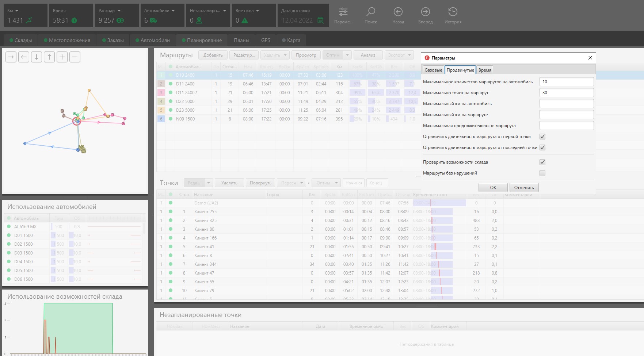Go back with the Назад arrow icon
This screenshot has width=644, height=356.
click(398, 12)
